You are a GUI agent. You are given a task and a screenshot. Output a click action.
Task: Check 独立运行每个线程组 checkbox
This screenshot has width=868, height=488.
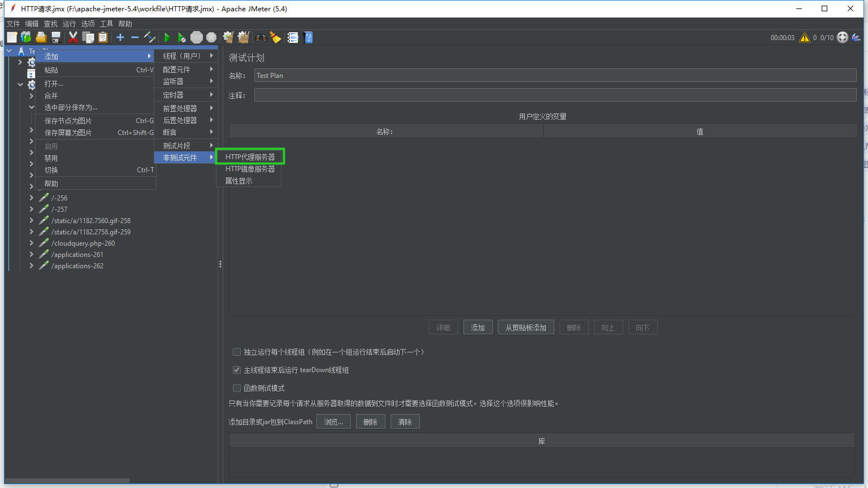(x=237, y=352)
